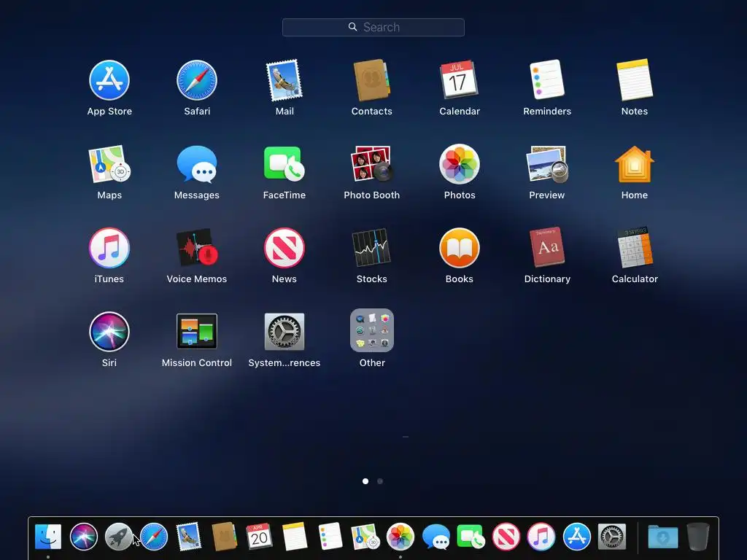747x560 pixels.
Task: Open the Stocks app
Action: point(371,248)
